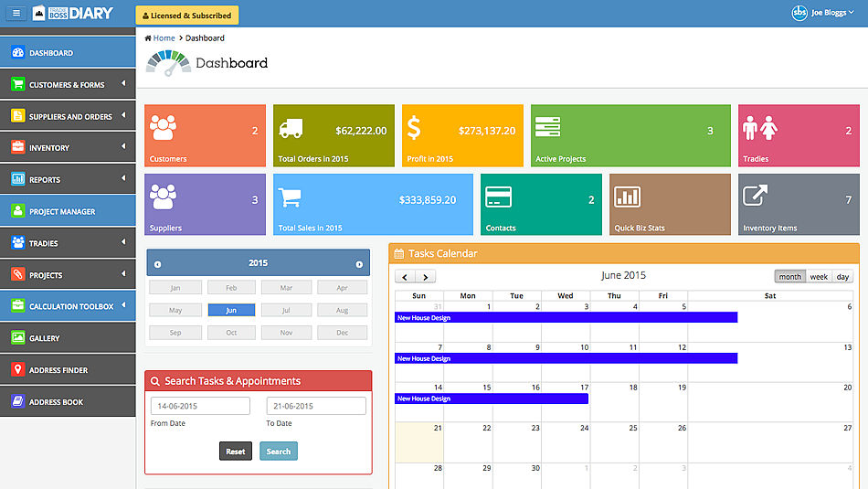Click the Inventory Items export icon
868x489 pixels.
pyautogui.click(x=756, y=197)
